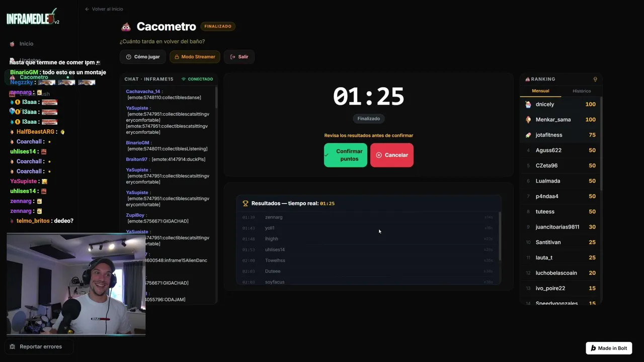Select the zennarg row in Resultados

pyautogui.click(x=367, y=217)
